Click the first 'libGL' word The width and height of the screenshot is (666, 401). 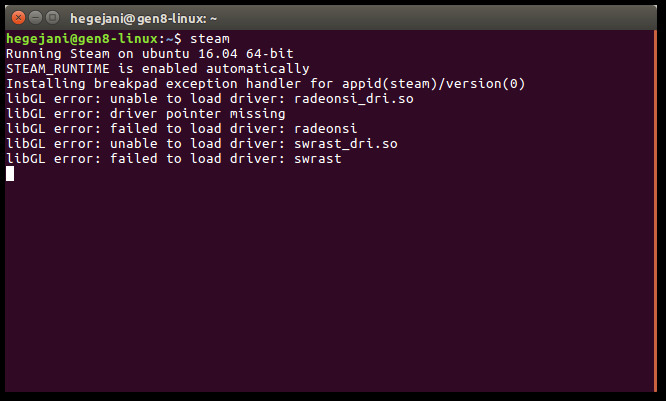25,99
